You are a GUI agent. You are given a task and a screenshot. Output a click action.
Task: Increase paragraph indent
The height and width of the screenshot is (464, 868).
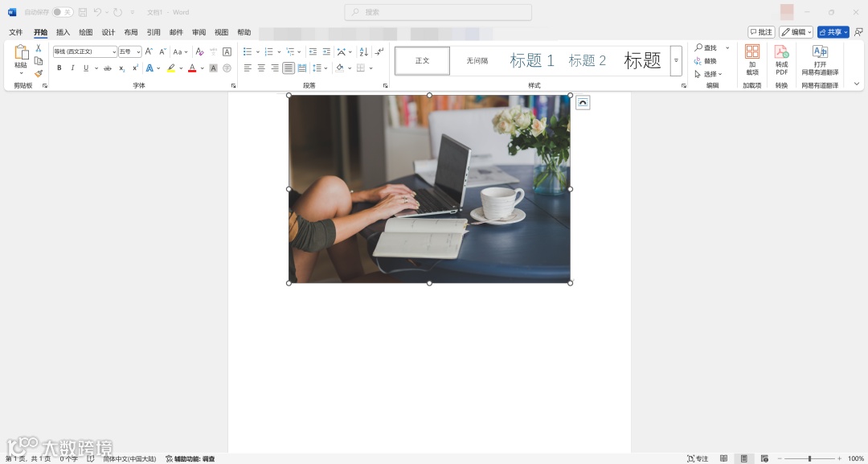tap(326, 51)
